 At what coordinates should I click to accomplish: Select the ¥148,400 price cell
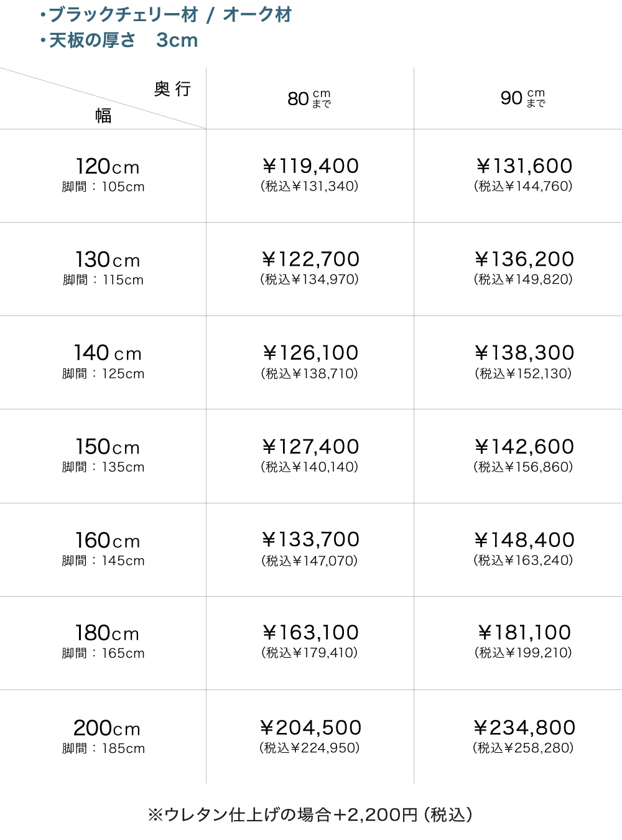tap(524, 540)
